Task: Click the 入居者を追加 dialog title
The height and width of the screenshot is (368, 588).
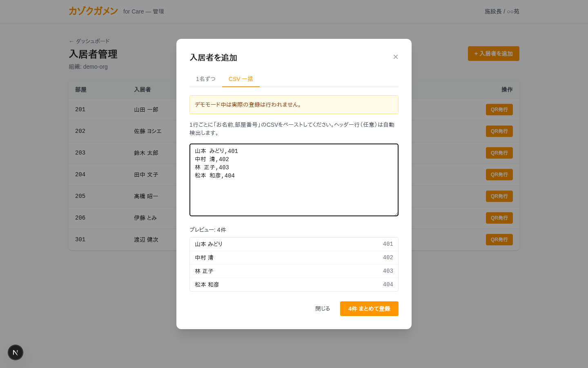Action: (214, 58)
